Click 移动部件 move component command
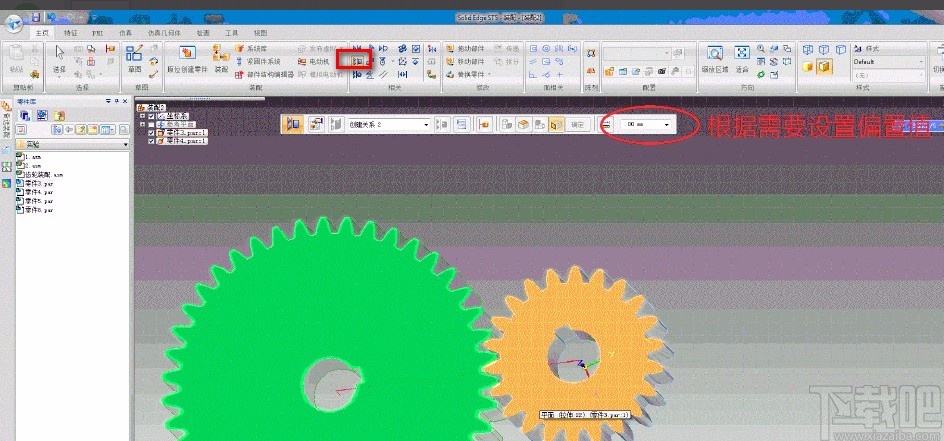The image size is (944, 441). click(466, 61)
